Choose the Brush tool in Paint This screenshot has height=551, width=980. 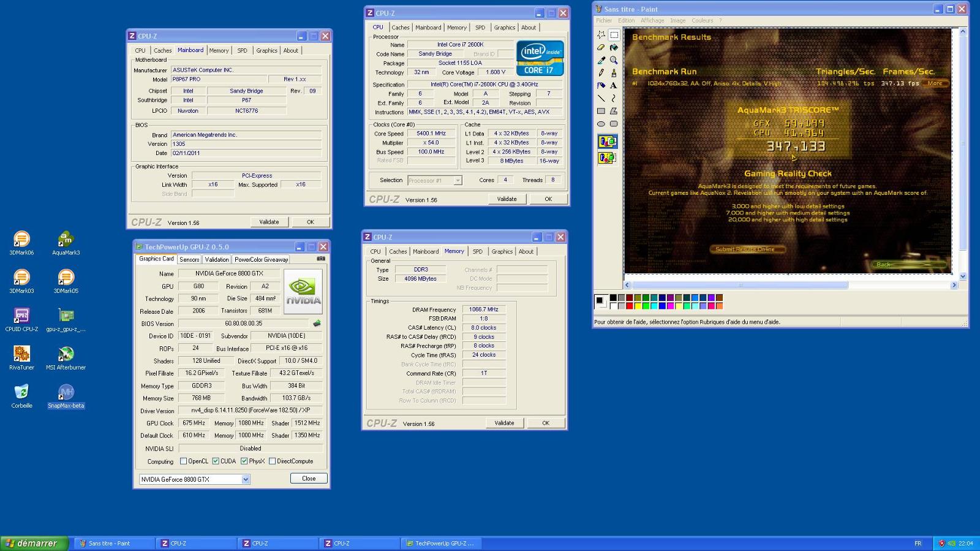coord(614,73)
